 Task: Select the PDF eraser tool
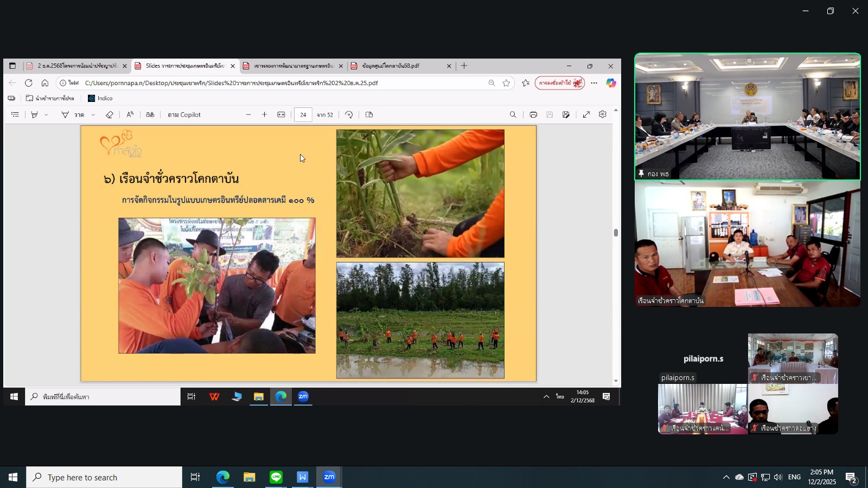110,115
